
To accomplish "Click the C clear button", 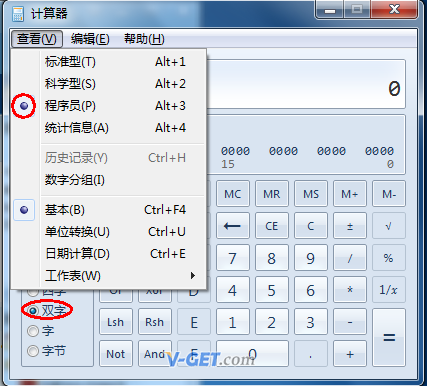I will (311, 226).
